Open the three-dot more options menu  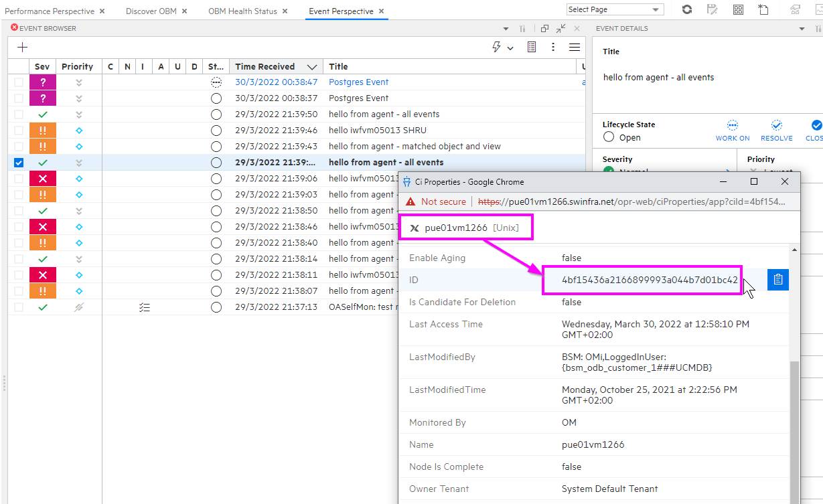coord(553,47)
